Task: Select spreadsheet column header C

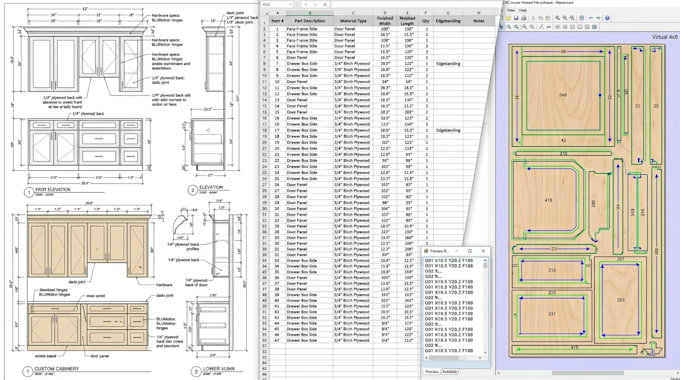Action: 353,13
